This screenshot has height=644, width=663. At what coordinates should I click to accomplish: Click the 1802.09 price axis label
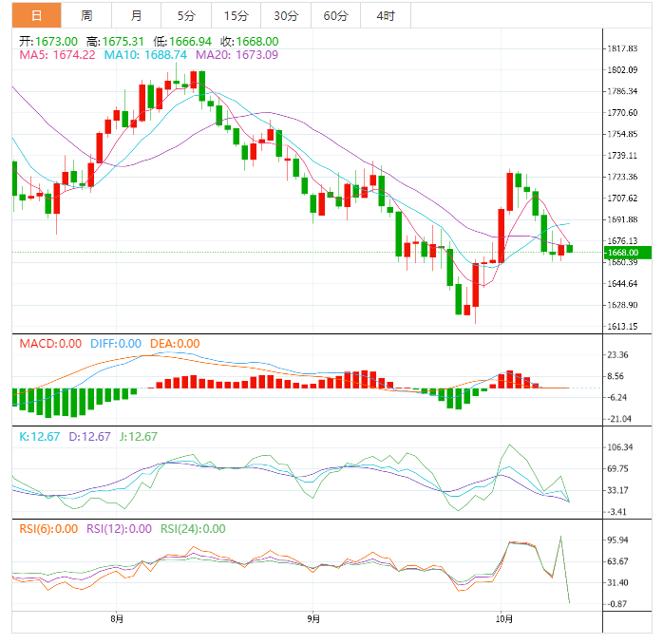[x=622, y=69]
